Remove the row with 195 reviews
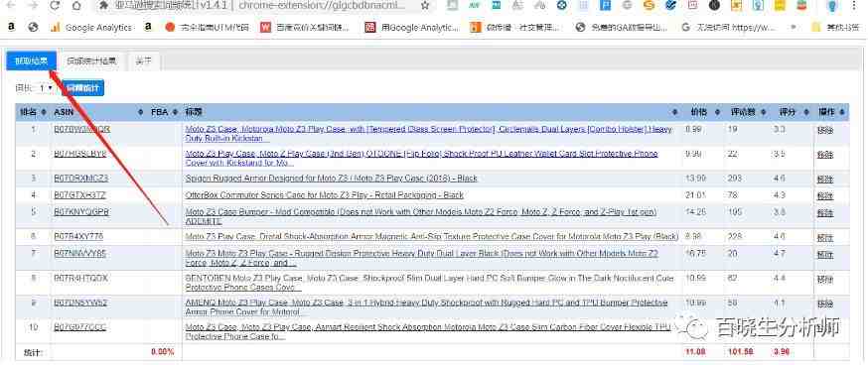 (825, 212)
